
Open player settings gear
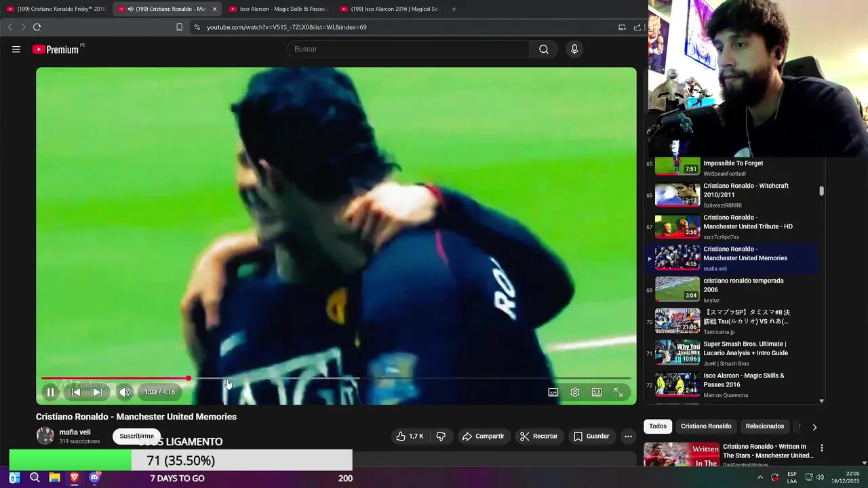tap(575, 392)
